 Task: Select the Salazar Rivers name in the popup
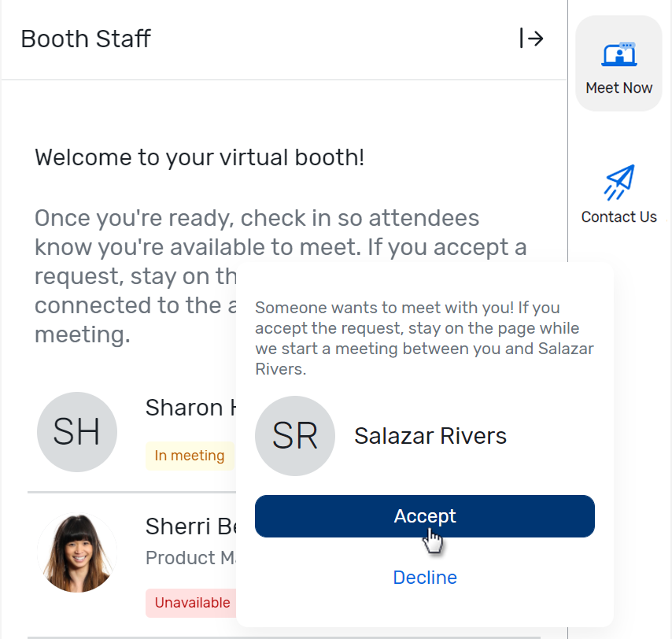[x=430, y=436]
